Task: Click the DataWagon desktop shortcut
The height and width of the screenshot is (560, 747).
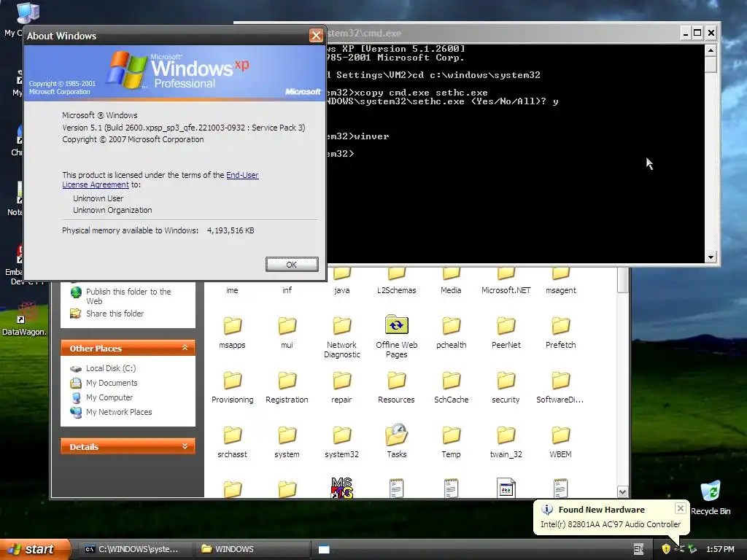Action: 25,319
